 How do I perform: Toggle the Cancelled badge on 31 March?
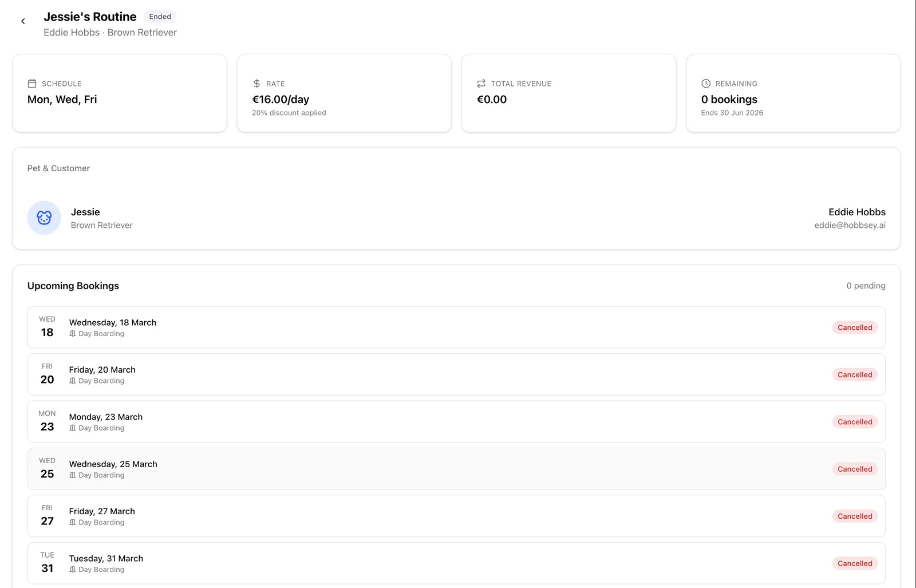855,563
